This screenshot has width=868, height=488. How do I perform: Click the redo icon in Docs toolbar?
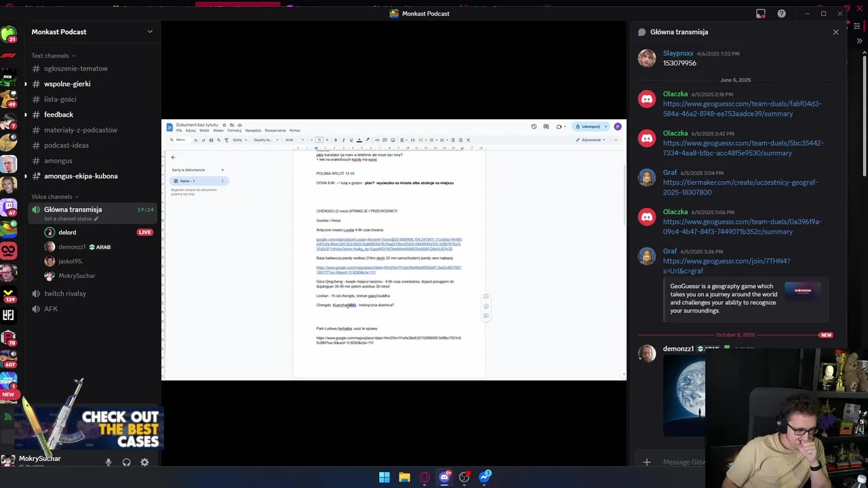tap(203, 140)
